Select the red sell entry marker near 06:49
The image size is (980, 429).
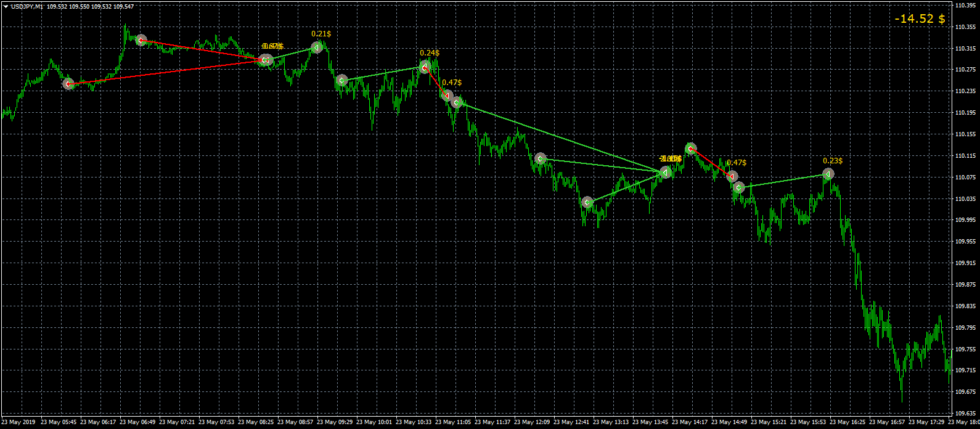pos(141,40)
